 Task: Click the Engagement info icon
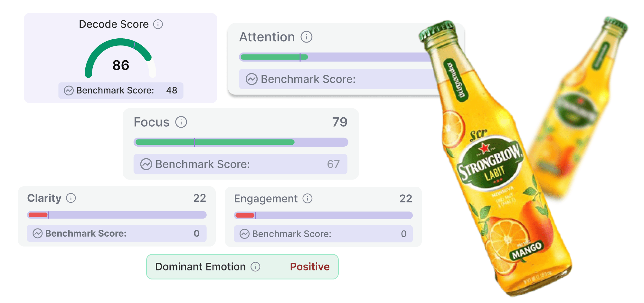[x=308, y=199]
